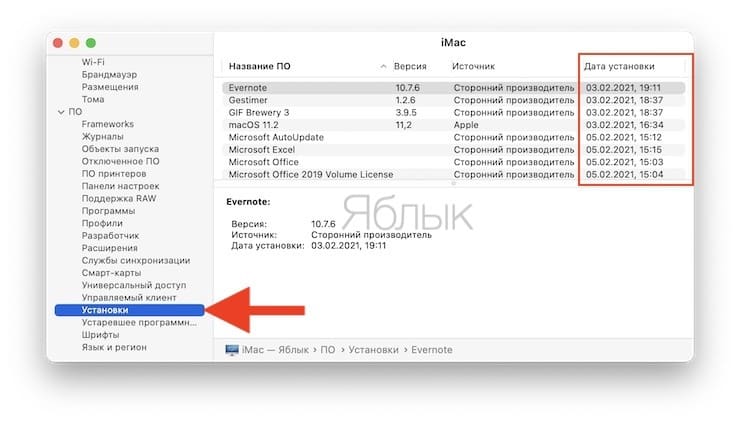The image size is (740, 423).
Task: Sort by Источник column header
Action: [x=473, y=67]
